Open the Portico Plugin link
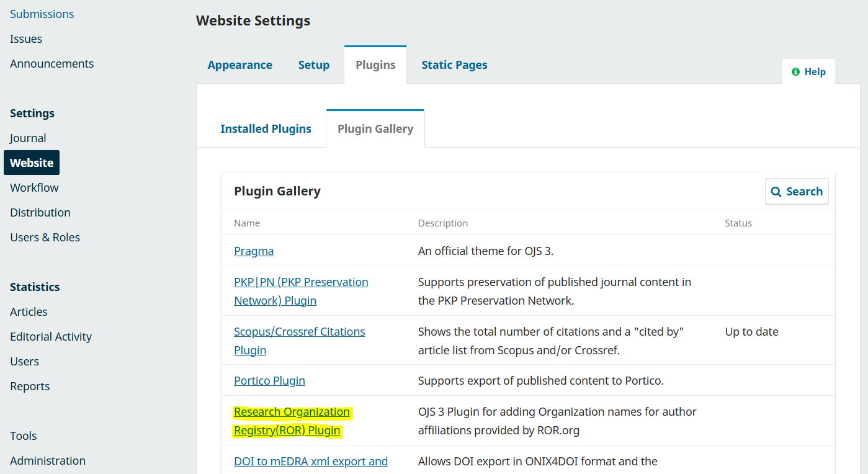The width and height of the screenshot is (868, 474). tap(269, 380)
